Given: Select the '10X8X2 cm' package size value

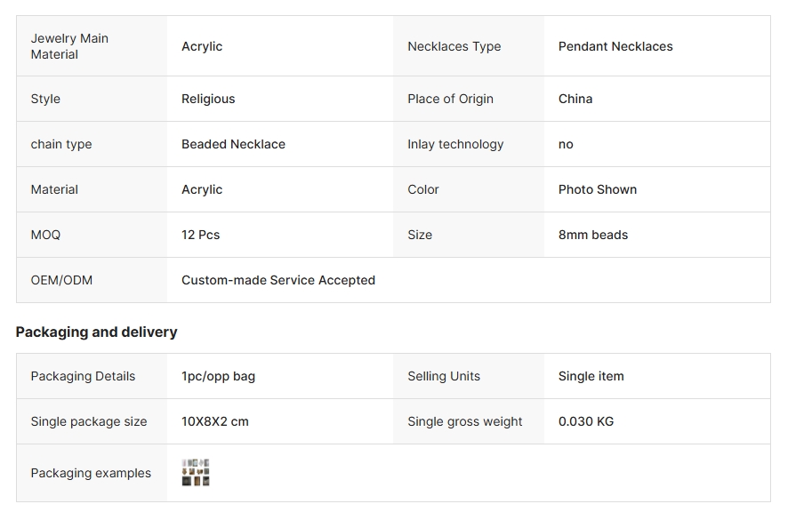Looking at the screenshot, I should click(x=215, y=421).
